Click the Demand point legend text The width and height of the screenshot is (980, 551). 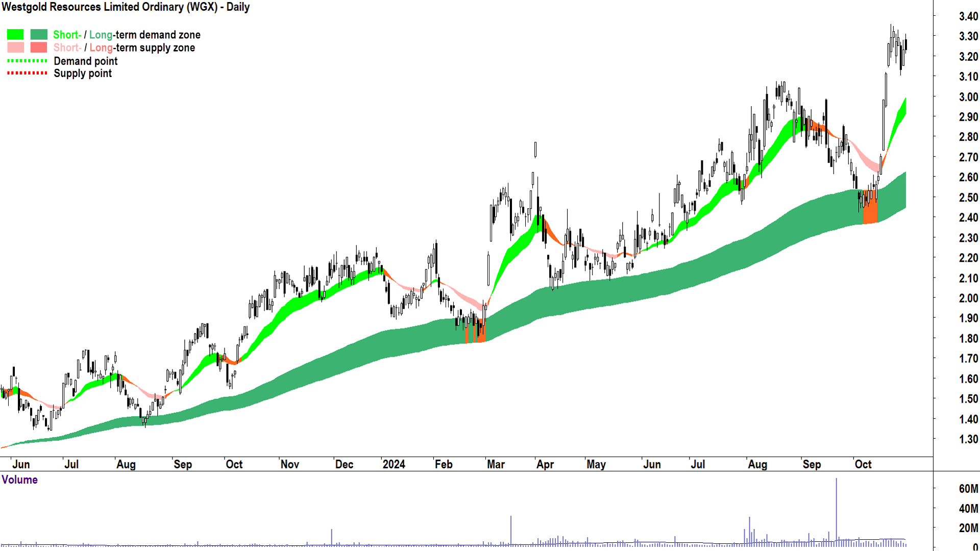[x=86, y=61]
